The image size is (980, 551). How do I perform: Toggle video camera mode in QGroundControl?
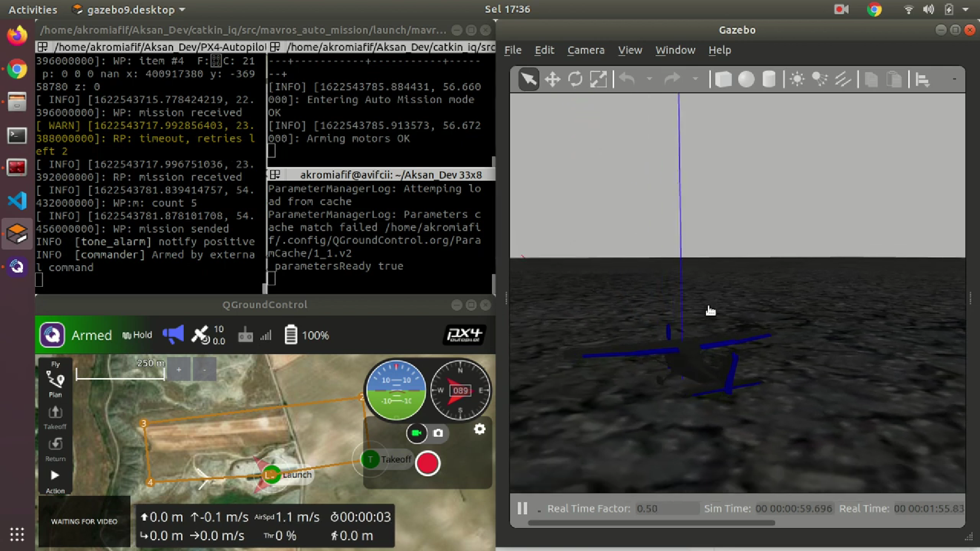(416, 433)
